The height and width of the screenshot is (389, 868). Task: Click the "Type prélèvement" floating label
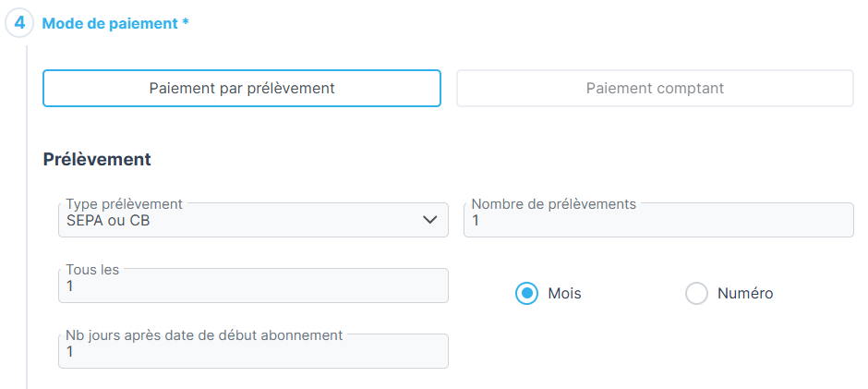(124, 203)
